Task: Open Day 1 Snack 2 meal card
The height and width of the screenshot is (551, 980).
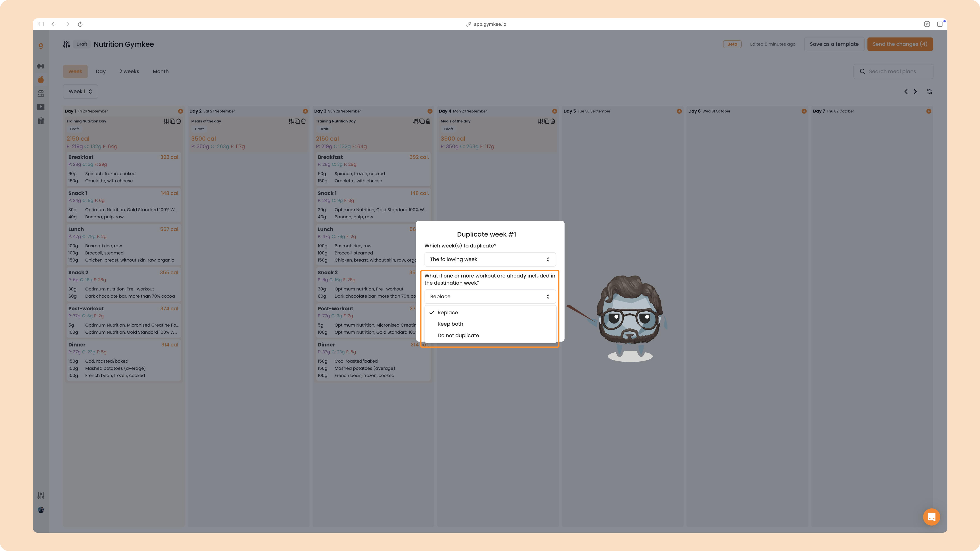Action: pos(124,284)
